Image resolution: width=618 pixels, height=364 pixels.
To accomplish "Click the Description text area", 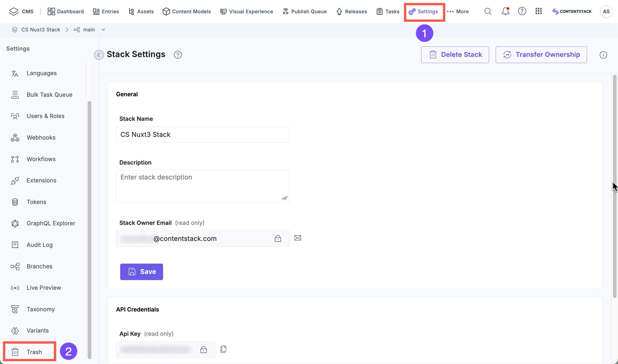I will point(203,186).
